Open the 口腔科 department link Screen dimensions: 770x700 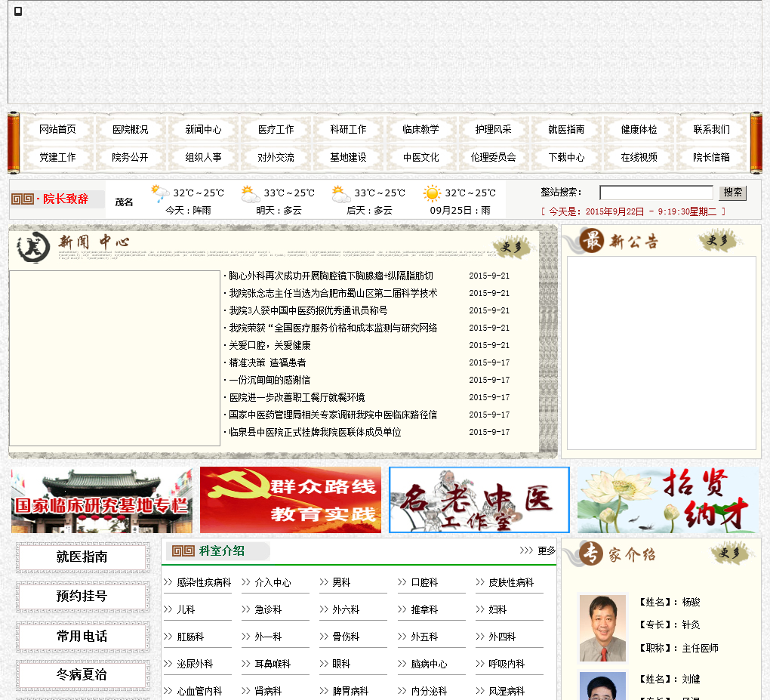tap(424, 583)
